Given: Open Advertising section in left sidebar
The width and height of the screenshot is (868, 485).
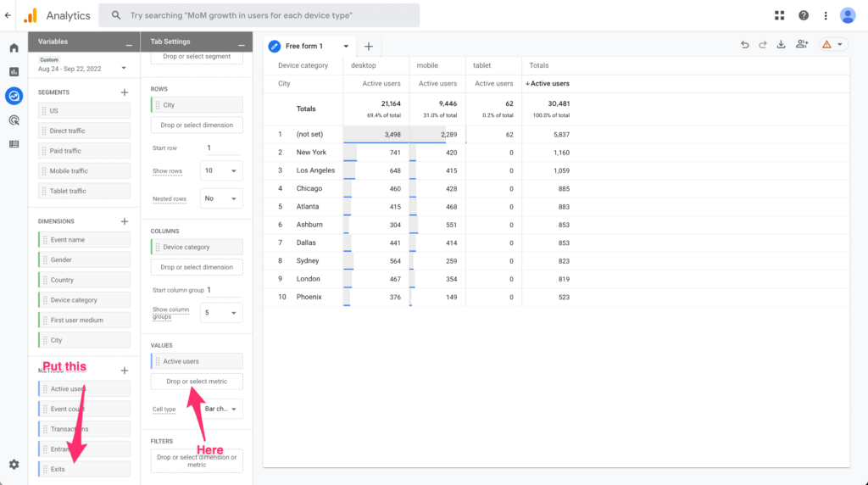Looking at the screenshot, I should point(14,120).
